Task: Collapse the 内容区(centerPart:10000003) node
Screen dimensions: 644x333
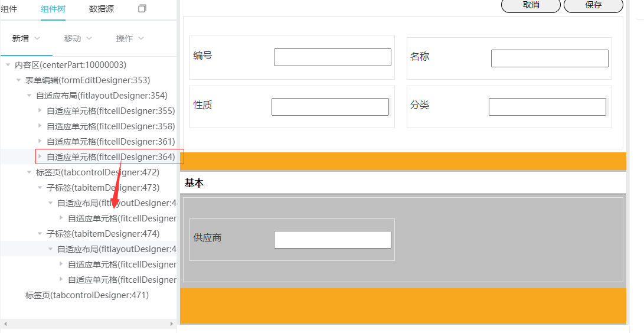Action: (8, 65)
